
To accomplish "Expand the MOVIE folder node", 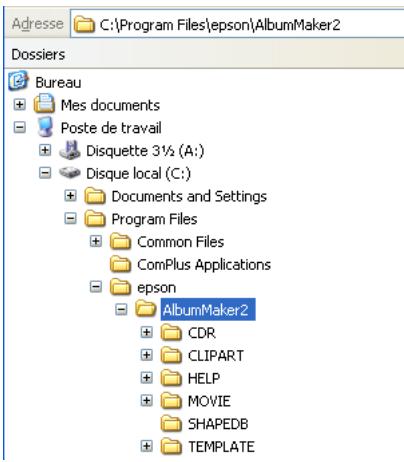I will (x=146, y=400).
